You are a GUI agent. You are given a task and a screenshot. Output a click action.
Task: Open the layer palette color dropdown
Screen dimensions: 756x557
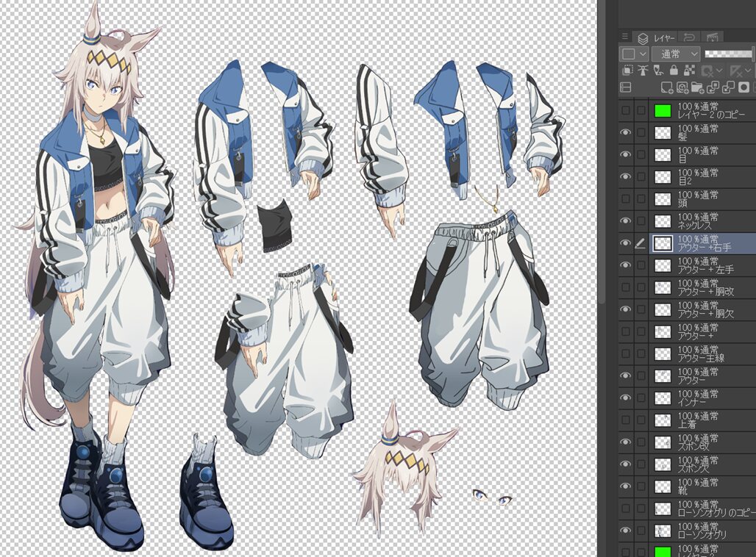[633, 54]
